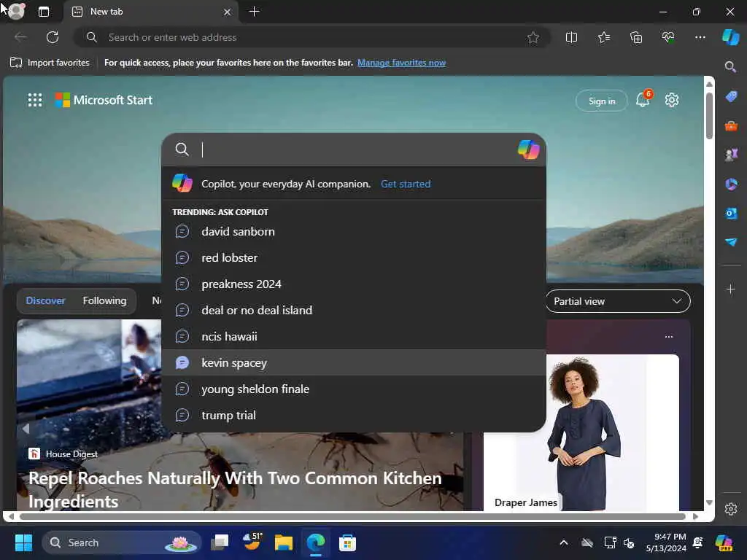Close the New tab tab

pyautogui.click(x=228, y=12)
